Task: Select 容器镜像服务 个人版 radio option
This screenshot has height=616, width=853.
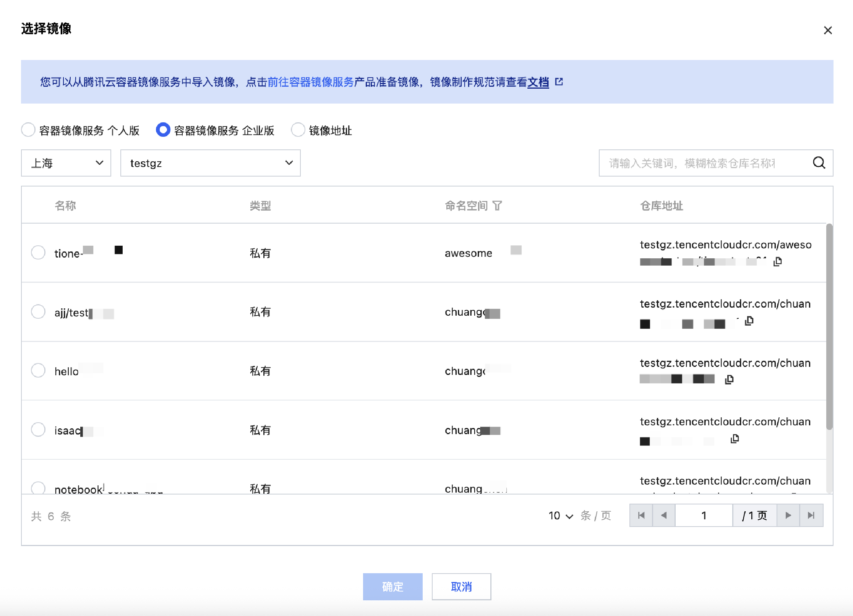Action: [x=28, y=130]
